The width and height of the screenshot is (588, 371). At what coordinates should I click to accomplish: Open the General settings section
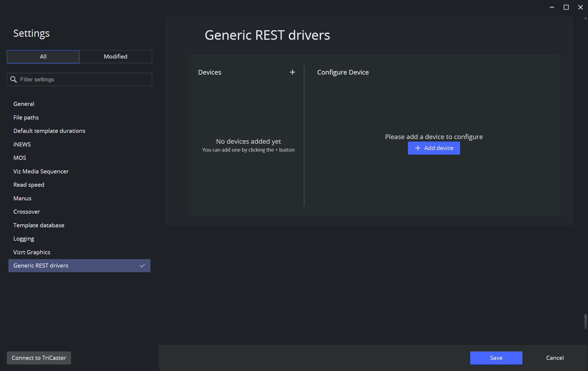[24, 104]
